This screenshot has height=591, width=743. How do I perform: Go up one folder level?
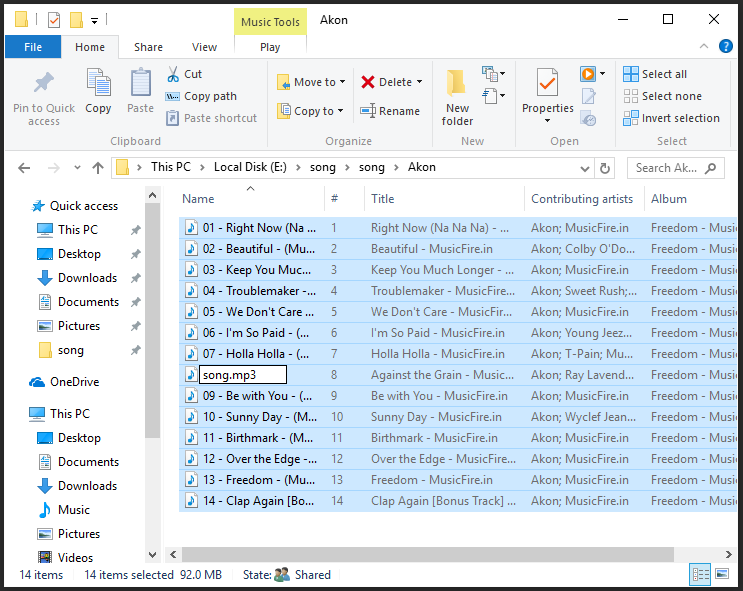pyautogui.click(x=98, y=168)
